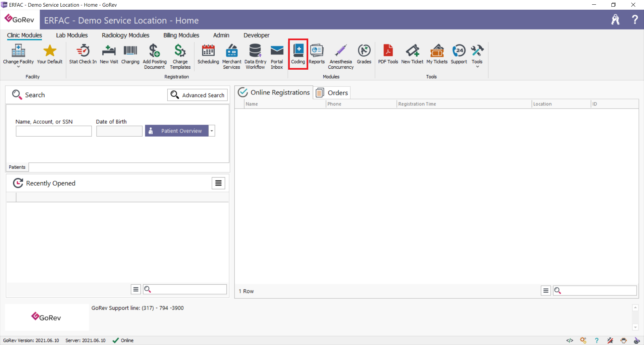This screenshot has height=345, width=644.
Task: Click the Server: 2021.06.10 text
Action: pos(85,340)
